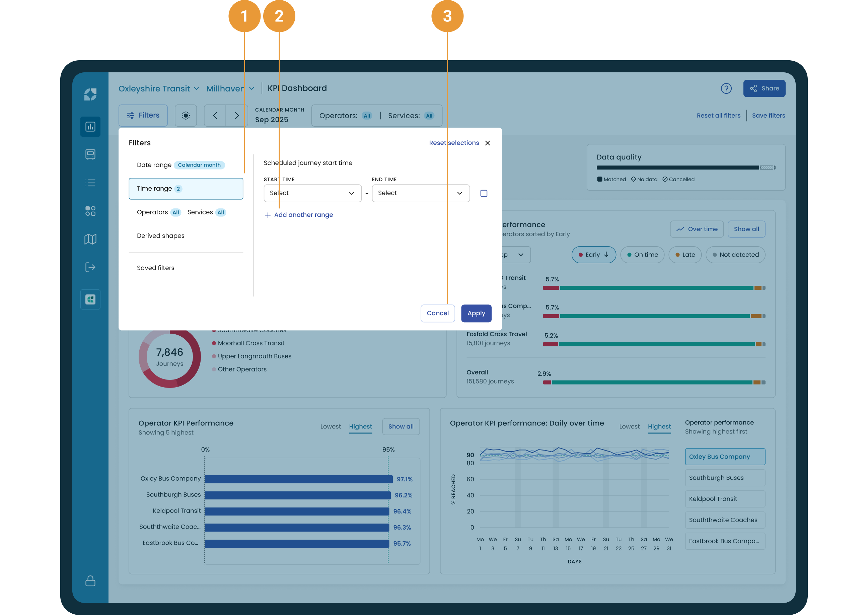
Task: Open the map icon in sidebar
Action: pos(90,239)
